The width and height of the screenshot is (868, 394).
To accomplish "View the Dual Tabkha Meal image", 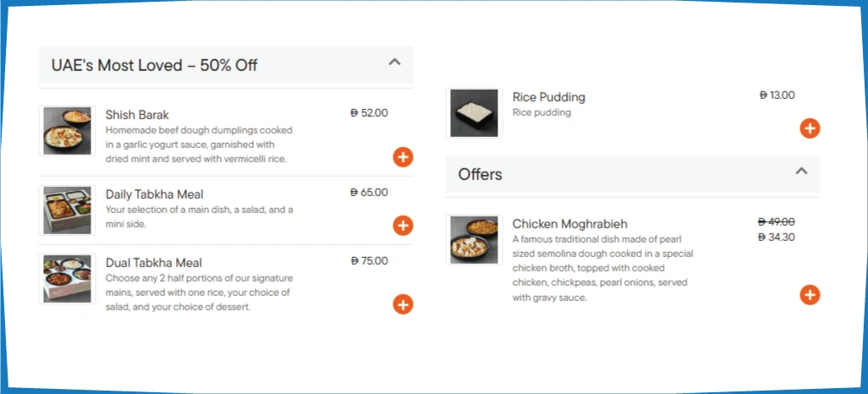I will click(x=67, y=278).
